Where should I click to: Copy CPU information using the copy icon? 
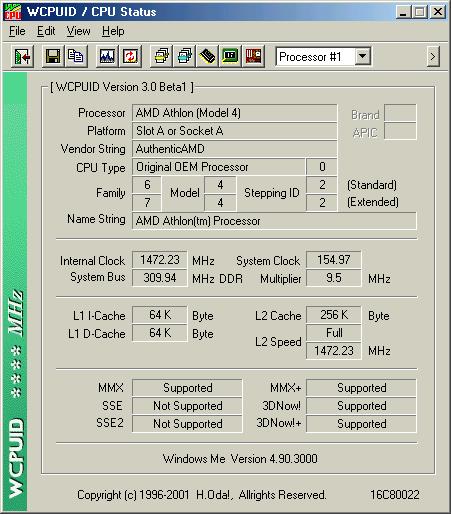[76, 57]
